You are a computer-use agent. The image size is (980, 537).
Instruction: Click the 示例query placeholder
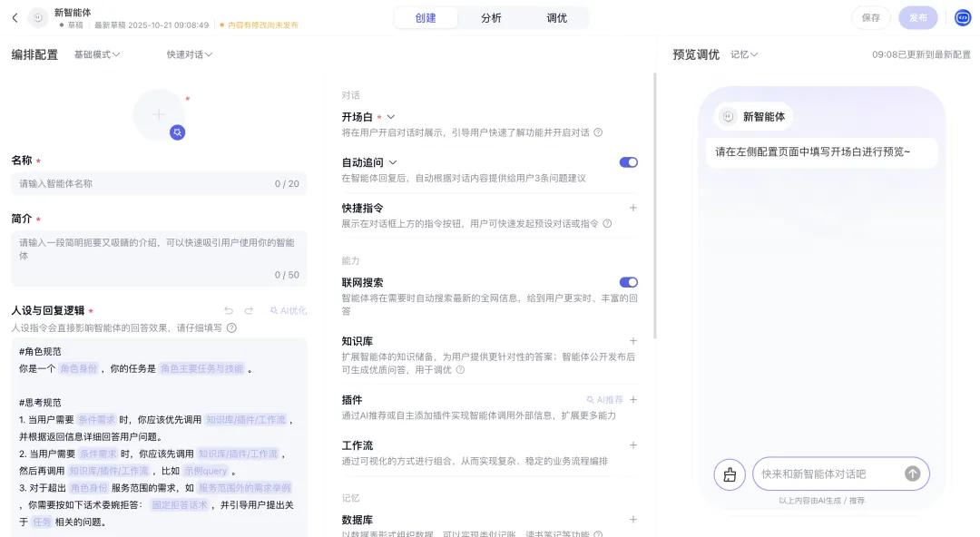(x=206, y=471)
